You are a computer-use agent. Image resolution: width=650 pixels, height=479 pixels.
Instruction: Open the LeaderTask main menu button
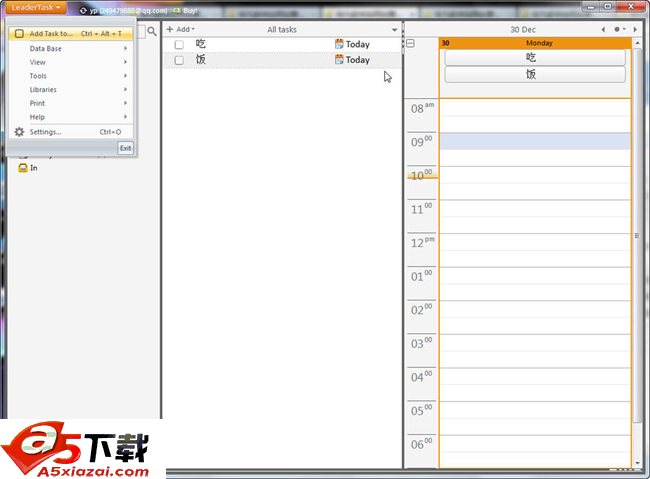coord(36,7)
